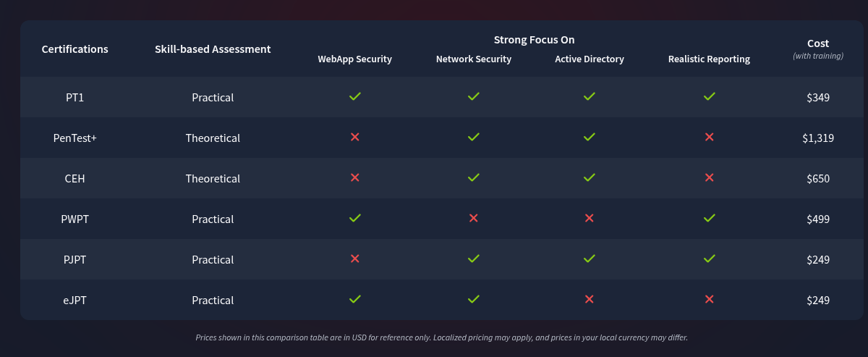Click PWPT Network Security red cross
The image size is (868, 357).
tap(473, 218)
